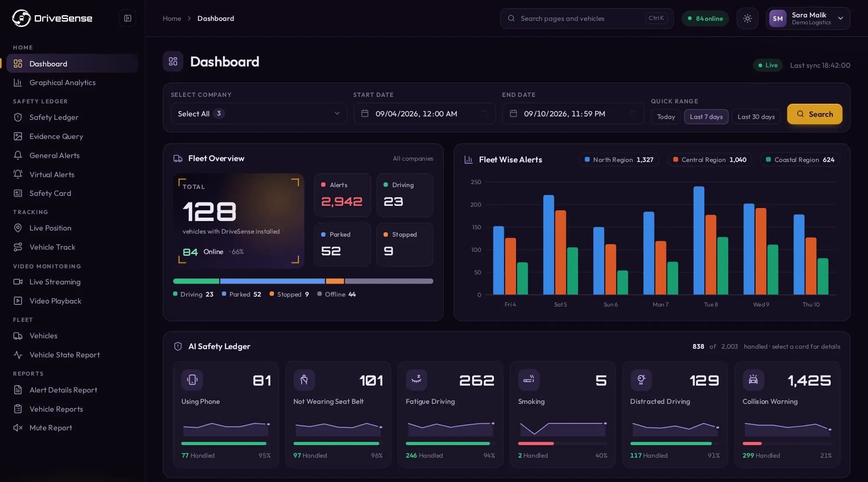The image size is (868, 482).
Task: Open the Start Date calendar icon
Action: point(365,113)
